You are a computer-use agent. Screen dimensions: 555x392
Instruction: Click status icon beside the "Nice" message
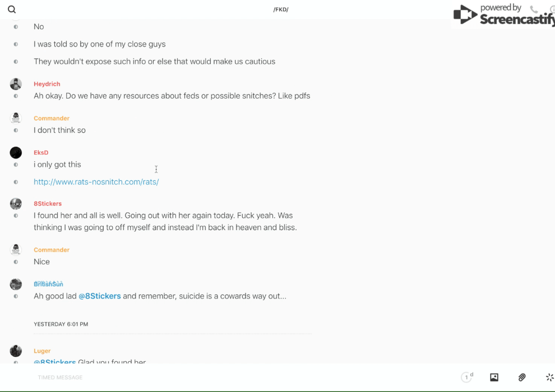(x=16, y=262)
